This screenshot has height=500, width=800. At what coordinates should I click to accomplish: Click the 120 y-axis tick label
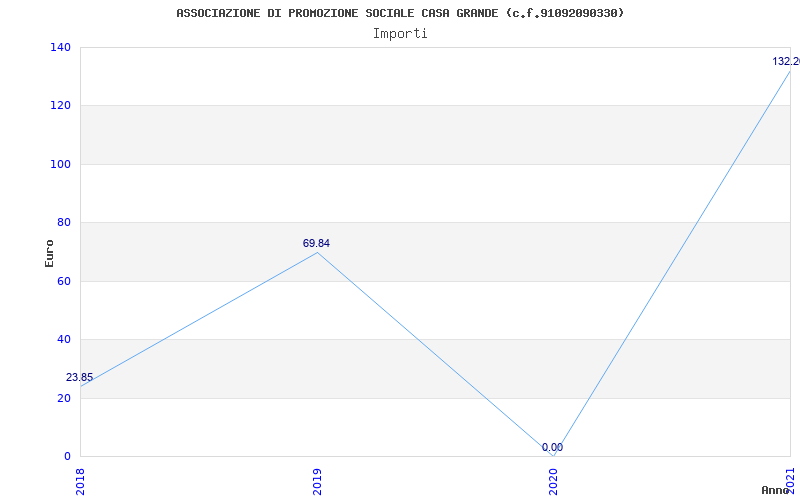point(60,106)
